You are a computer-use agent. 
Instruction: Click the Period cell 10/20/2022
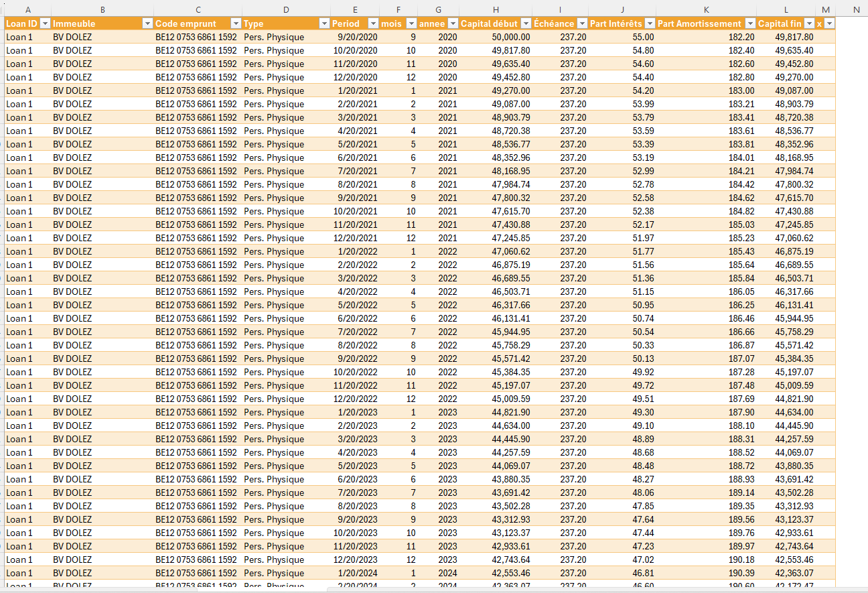point(355,372)
